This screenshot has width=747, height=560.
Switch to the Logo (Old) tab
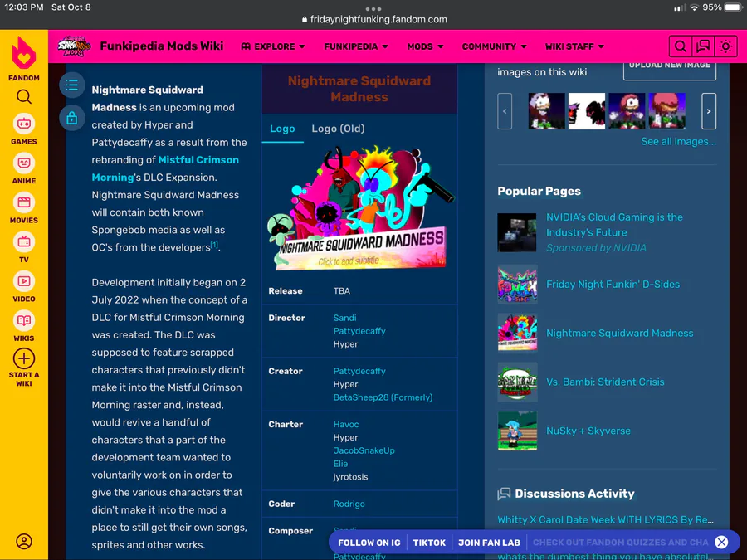coord(339,129)
